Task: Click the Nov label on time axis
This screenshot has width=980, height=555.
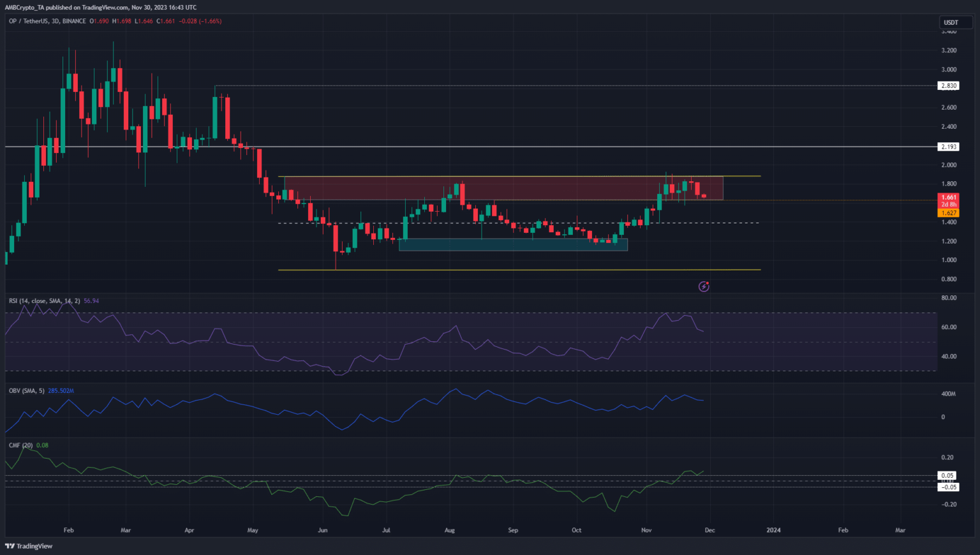Action: pos(646,530)
